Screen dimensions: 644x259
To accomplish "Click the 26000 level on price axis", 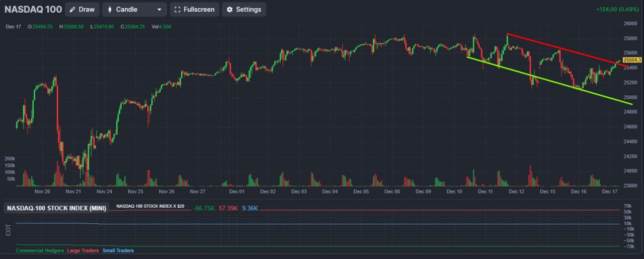I will pos(631,23).
